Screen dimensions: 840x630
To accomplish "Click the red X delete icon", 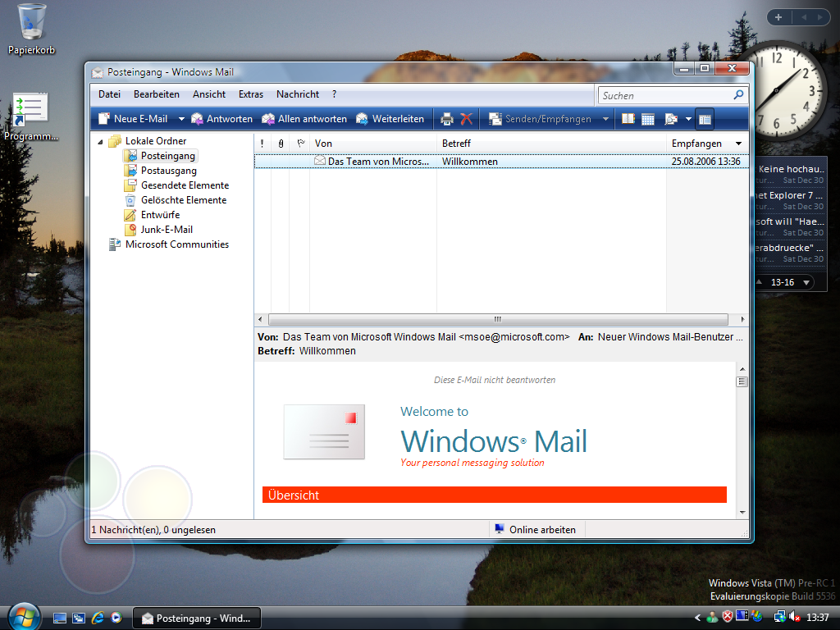I will point(467,119).
